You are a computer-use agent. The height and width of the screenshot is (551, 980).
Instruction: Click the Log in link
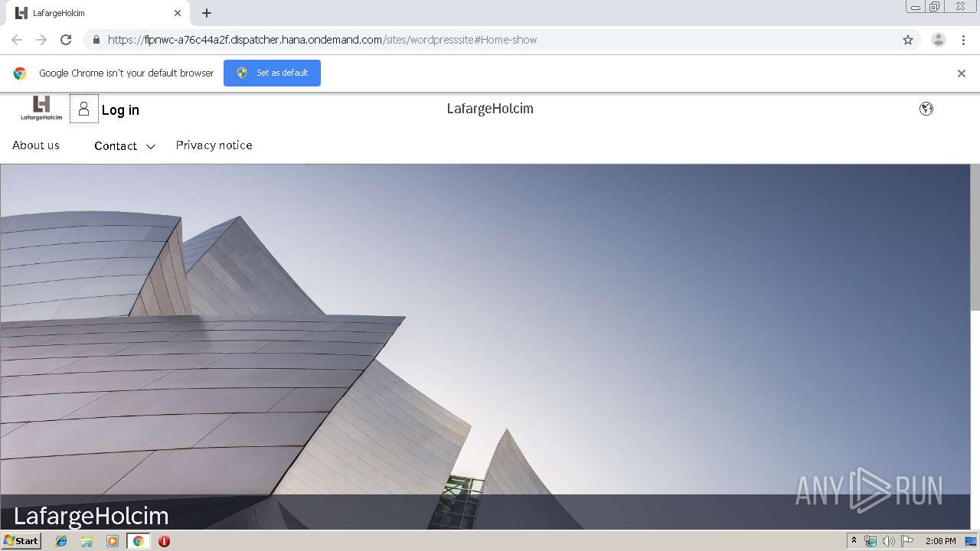pos(120,110)
